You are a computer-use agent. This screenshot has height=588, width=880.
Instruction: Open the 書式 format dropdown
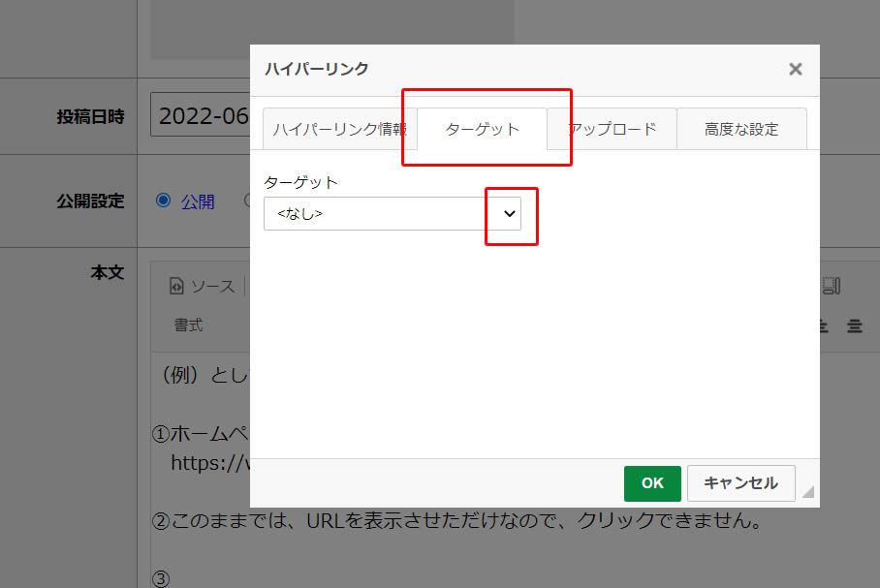[189, 325]
